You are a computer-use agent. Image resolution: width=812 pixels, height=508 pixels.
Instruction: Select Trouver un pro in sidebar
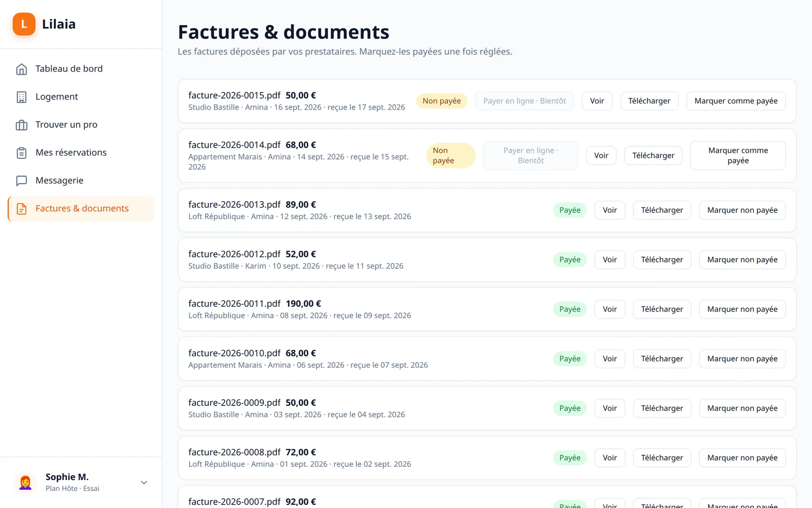(x=81, y=125)
